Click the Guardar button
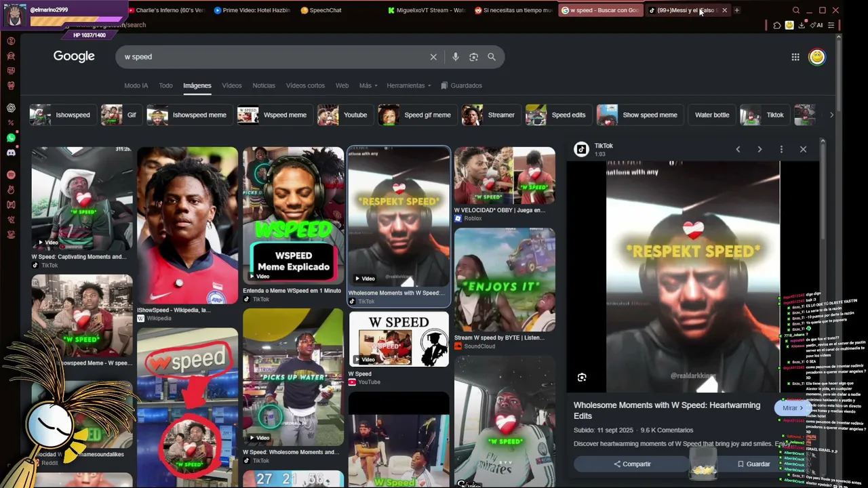The image size is (868, 488). 753,464
